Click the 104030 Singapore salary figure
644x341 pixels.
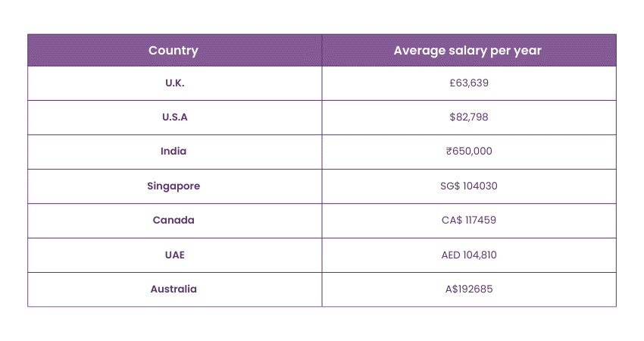click(480, 186)
